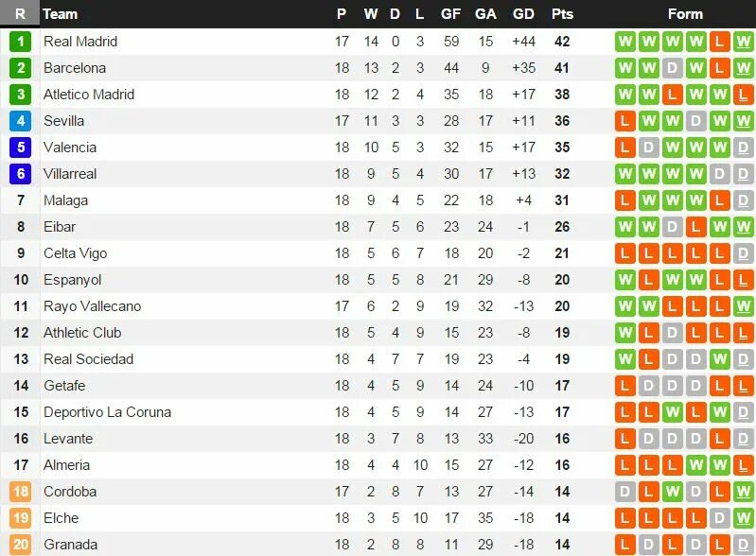Screen dimensions: 756x556
Task: Click Valencia's dark blue rank 5 badge
Action: click(20, 148)
